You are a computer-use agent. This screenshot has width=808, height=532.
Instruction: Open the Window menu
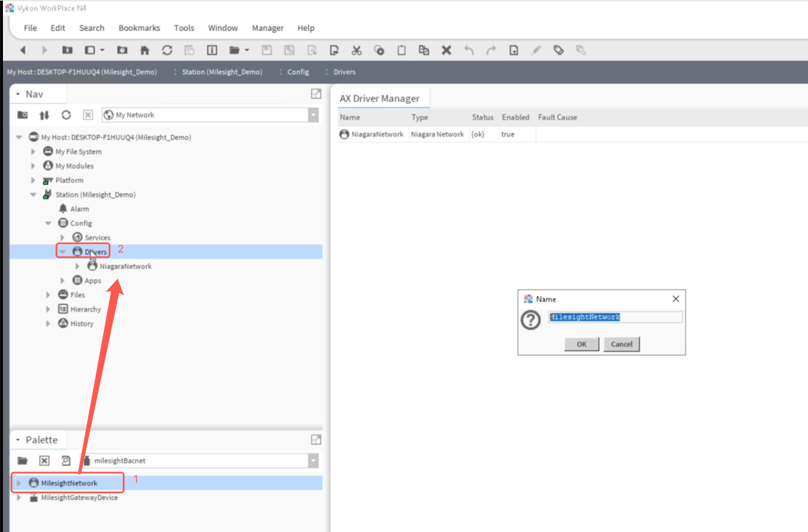223,28
